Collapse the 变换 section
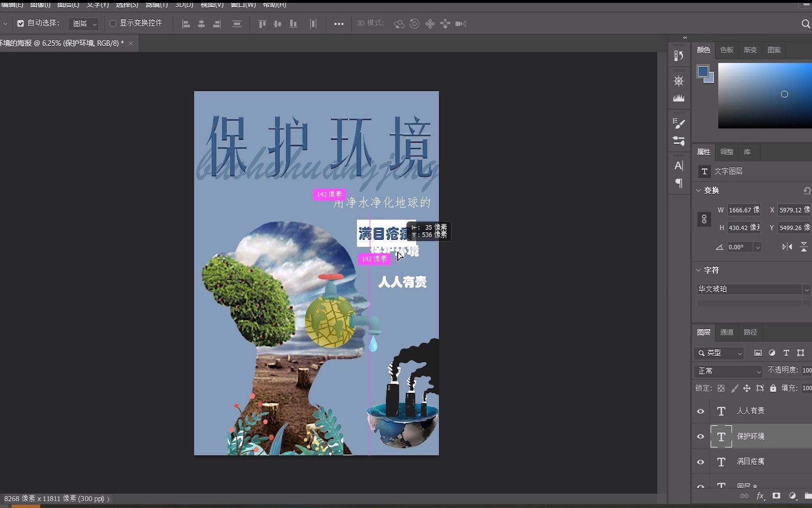Screen dimensions: 812x508 pyautogui.click(x=698, y=190)
